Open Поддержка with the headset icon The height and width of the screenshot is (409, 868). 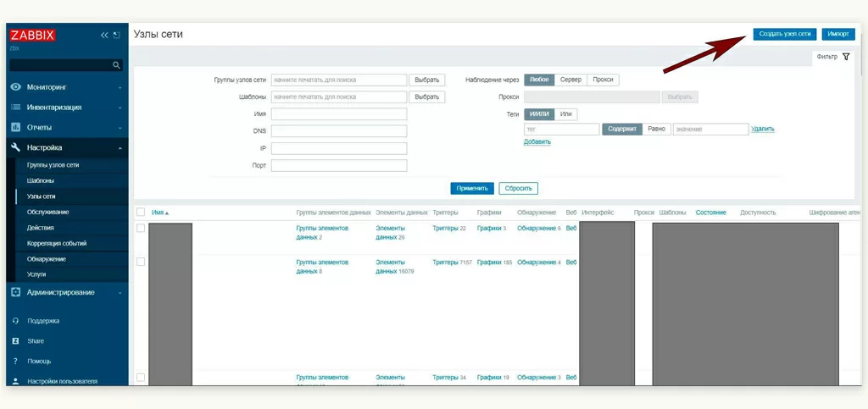15,321
